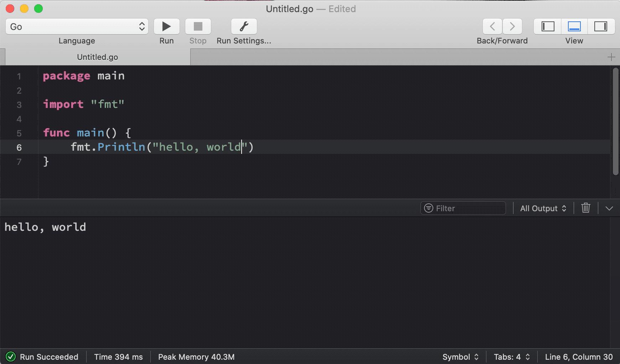Click the Filter icon in the console bar
Viewport: 620px width, 364px height.
pyautogui.click(x=428, y=208)
